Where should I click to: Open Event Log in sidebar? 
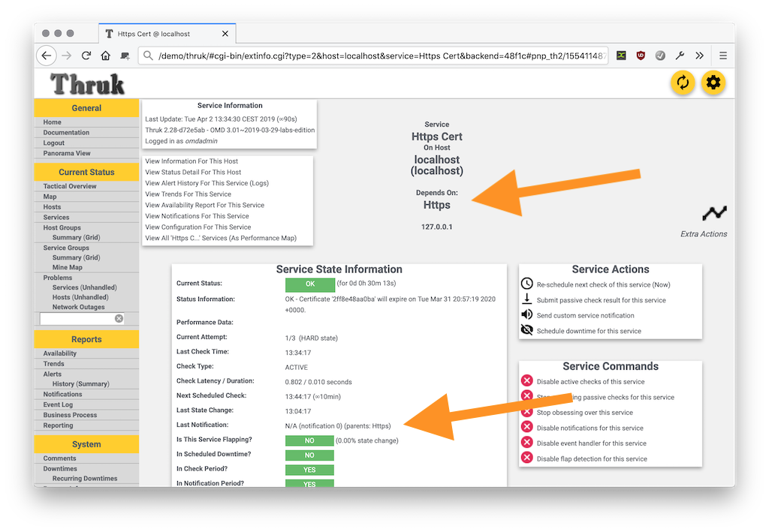point(58,404)
